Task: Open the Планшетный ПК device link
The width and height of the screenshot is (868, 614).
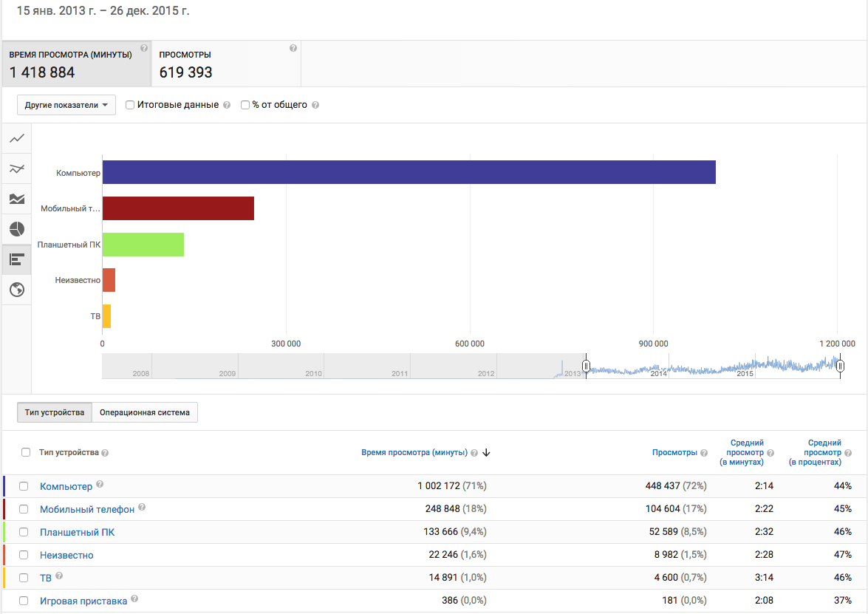Action: [77, 533]
